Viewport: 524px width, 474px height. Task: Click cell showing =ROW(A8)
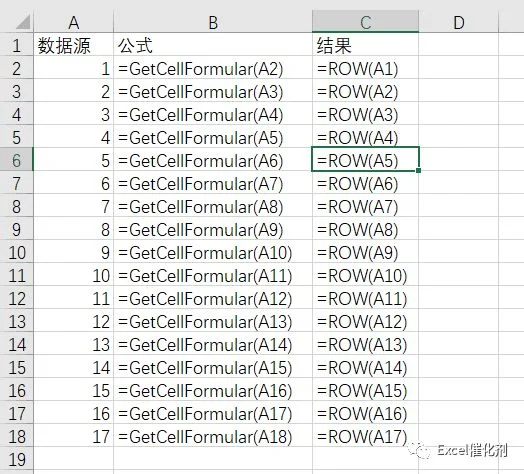point(365,229)
